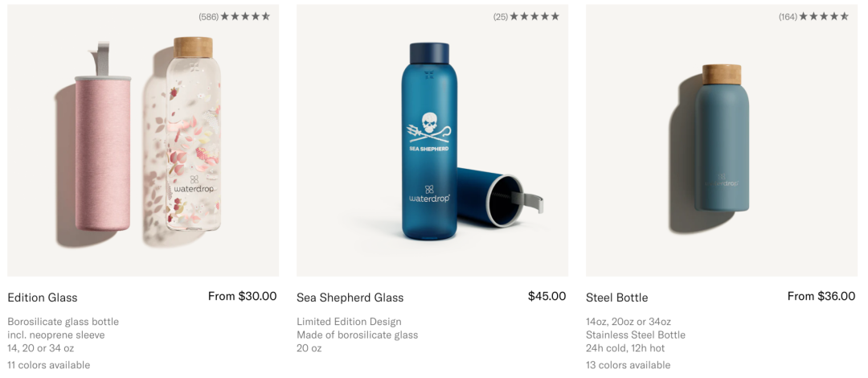Open the Steel Bottle title link
This screenshot has height=378, width=868.
tap(616, 298)
